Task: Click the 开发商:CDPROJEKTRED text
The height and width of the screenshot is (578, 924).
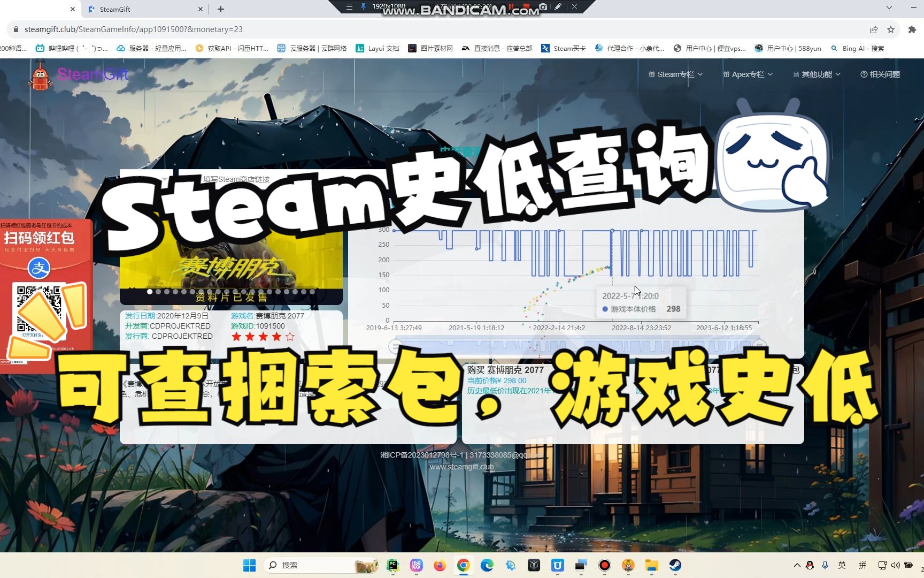Action: click(168, 326)
